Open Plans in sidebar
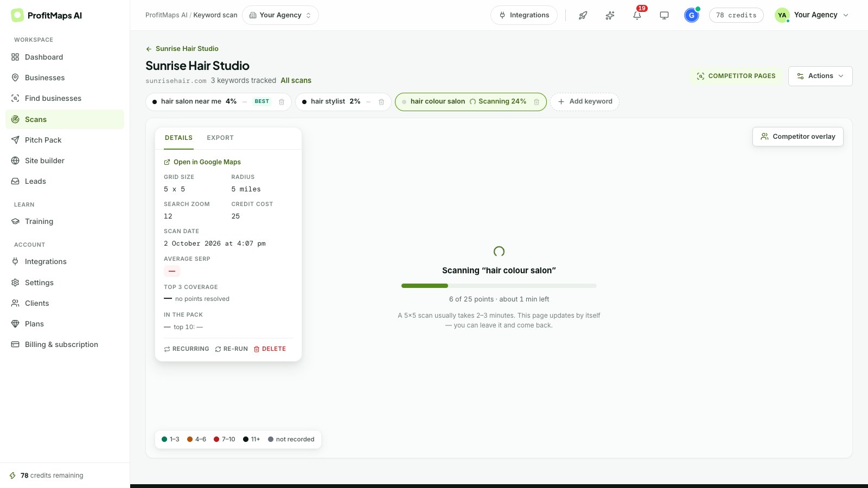Screen dimensions: 868x488 (x=65, y=324)
